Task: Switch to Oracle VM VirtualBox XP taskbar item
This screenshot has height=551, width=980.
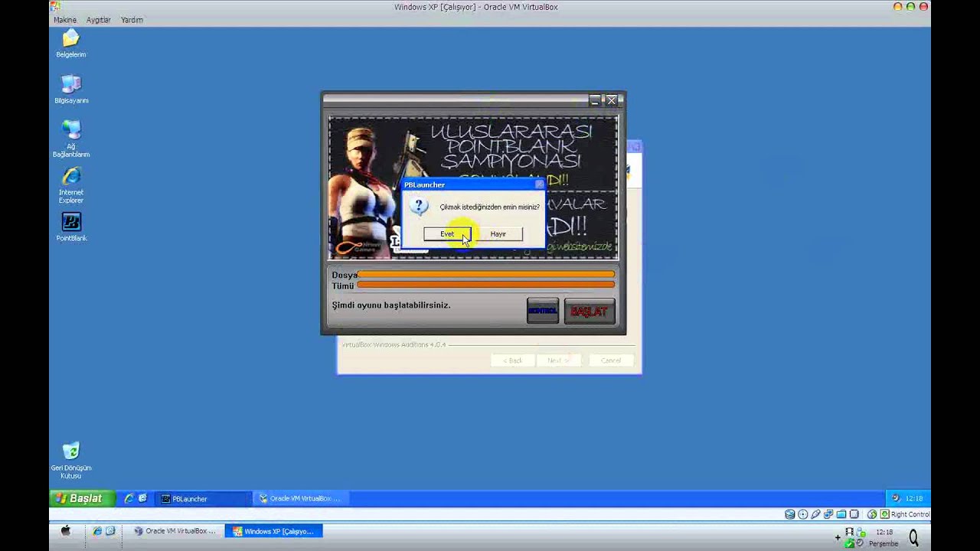Action: (x=302, y=499)
